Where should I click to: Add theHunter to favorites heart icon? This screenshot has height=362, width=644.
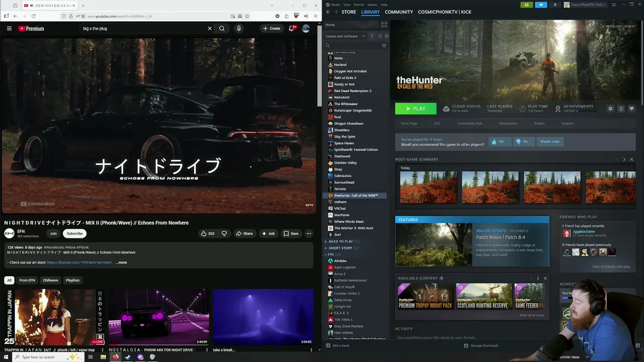(x=632, y=109)
